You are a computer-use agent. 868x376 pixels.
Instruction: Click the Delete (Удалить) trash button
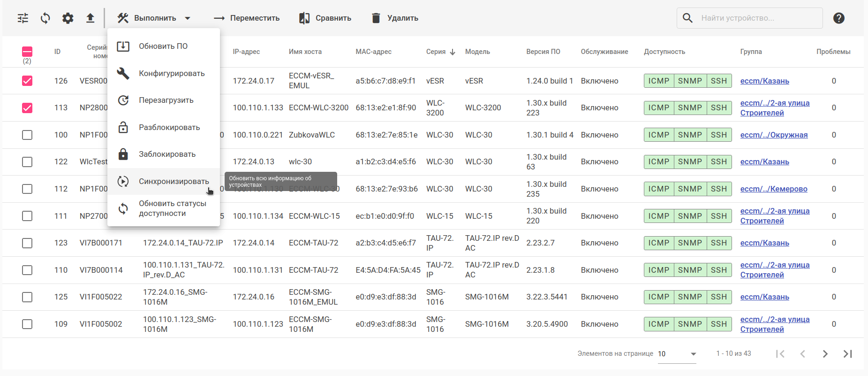point(395,18)
